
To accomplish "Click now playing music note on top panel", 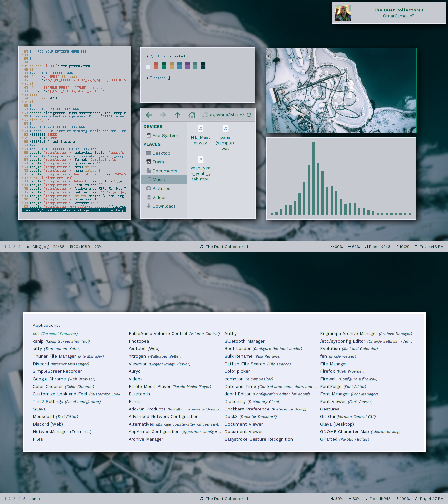I will tap(202, 247).
